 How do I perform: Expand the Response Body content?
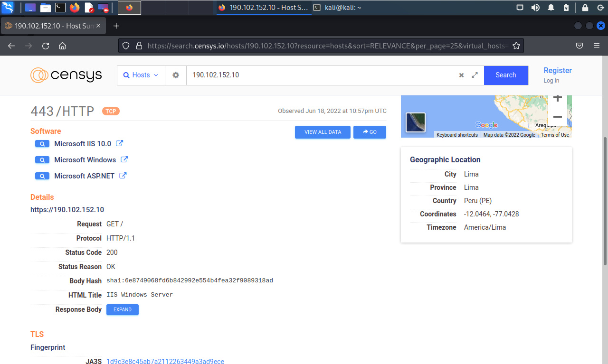coord(123,309)
